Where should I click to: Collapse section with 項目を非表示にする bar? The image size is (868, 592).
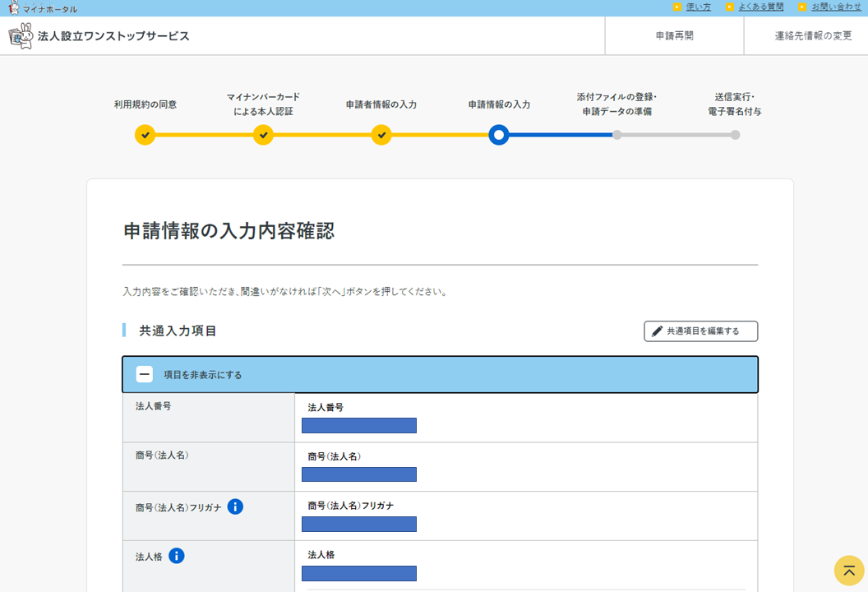pyautogui.click(x=440, y=375)
